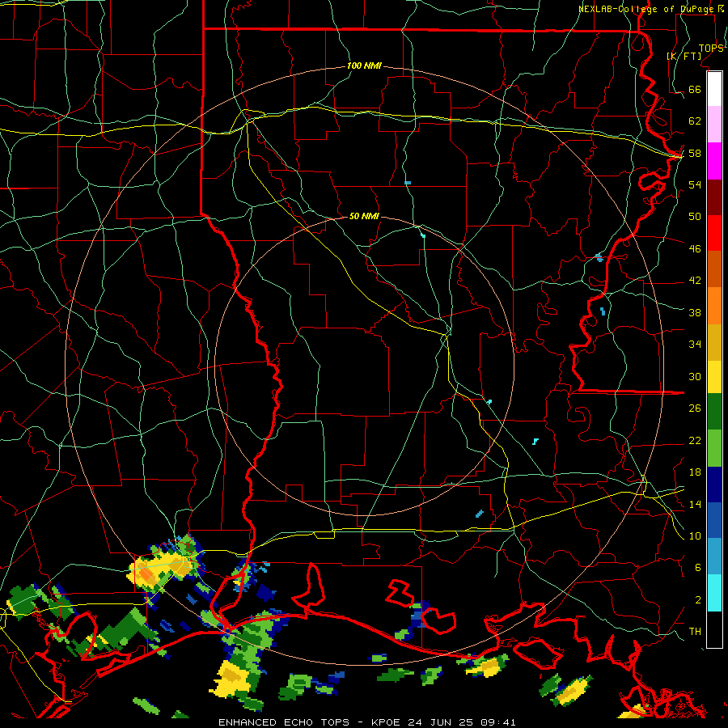Viewport: 728px width, 728px height.
Task: Click the '100 NMI' range ring label
Action: pos(364,66)
